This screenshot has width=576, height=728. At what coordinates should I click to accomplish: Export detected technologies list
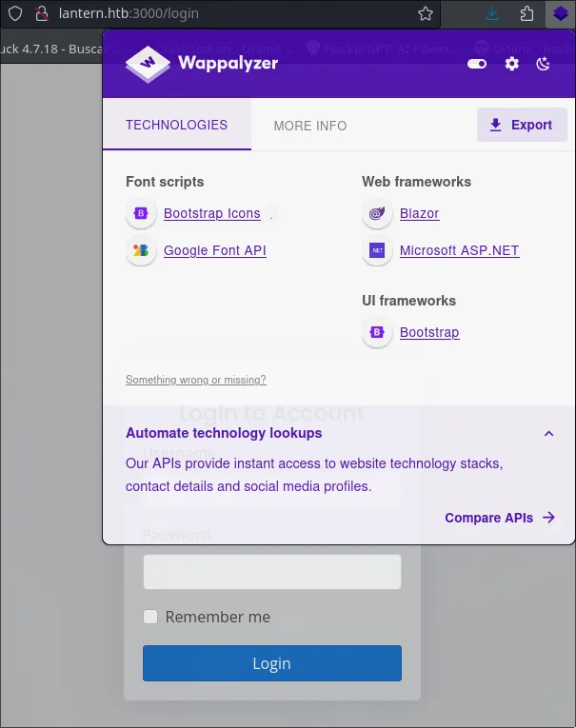(x=522, y=125)
